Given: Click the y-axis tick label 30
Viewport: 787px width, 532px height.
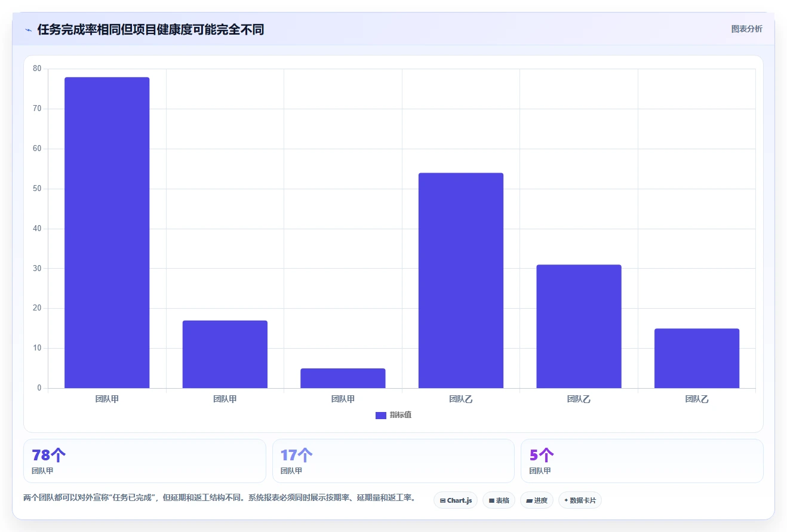Looking at the screenshot, I should 37,269.
